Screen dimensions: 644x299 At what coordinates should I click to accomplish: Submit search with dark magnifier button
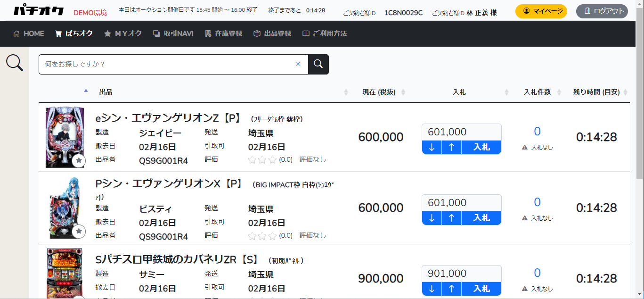(318, 64)
